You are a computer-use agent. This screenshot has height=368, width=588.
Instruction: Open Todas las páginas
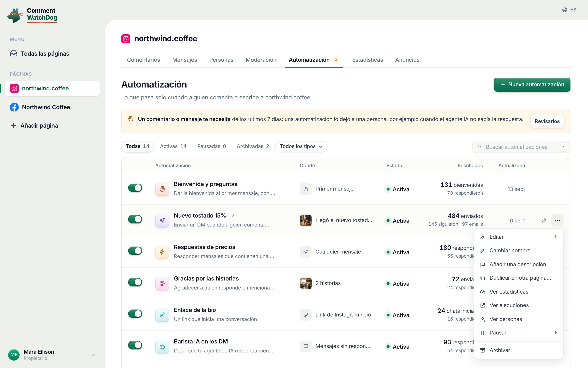[x=52, y=54]
